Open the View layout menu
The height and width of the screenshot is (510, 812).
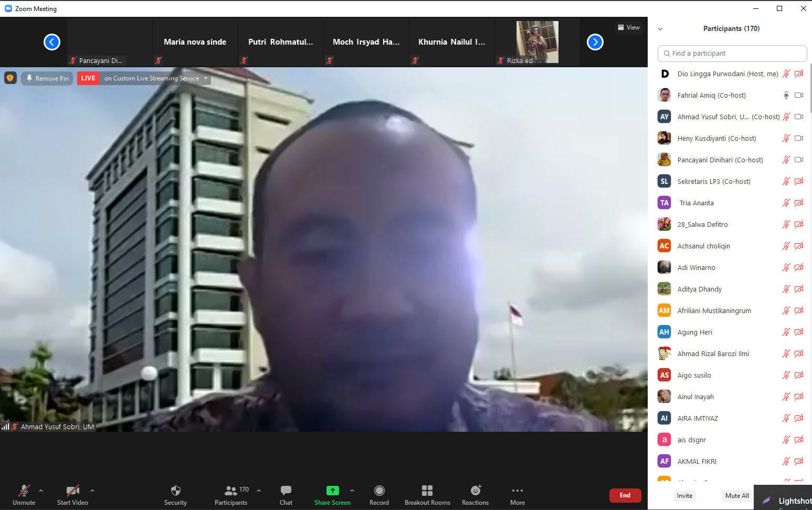pyautogui.click(x=629, y=27)
